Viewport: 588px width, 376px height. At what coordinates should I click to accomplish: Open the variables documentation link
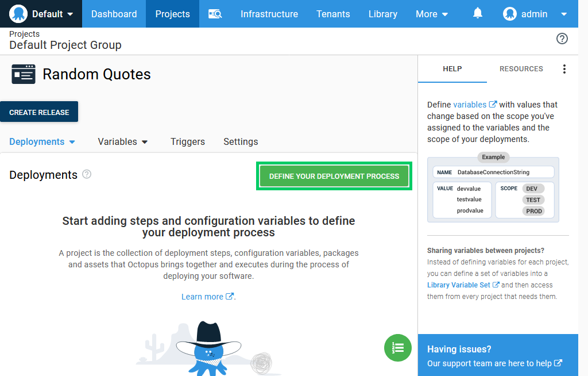(475, 105)
